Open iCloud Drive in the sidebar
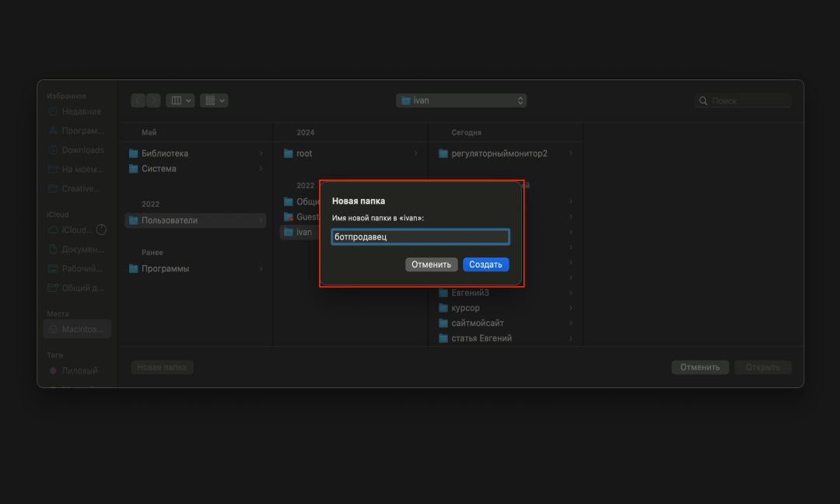Viewport: 840px width, 504px height. pos(77,230)
